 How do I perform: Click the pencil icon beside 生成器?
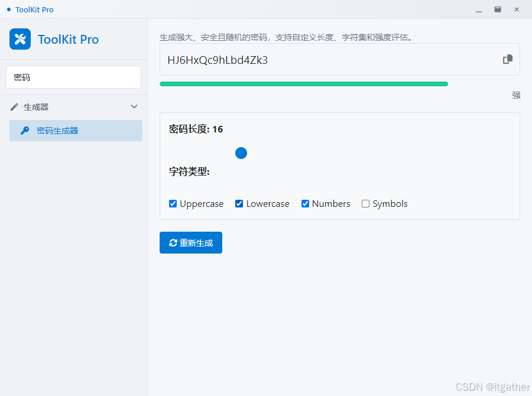(x=14, y=107)
